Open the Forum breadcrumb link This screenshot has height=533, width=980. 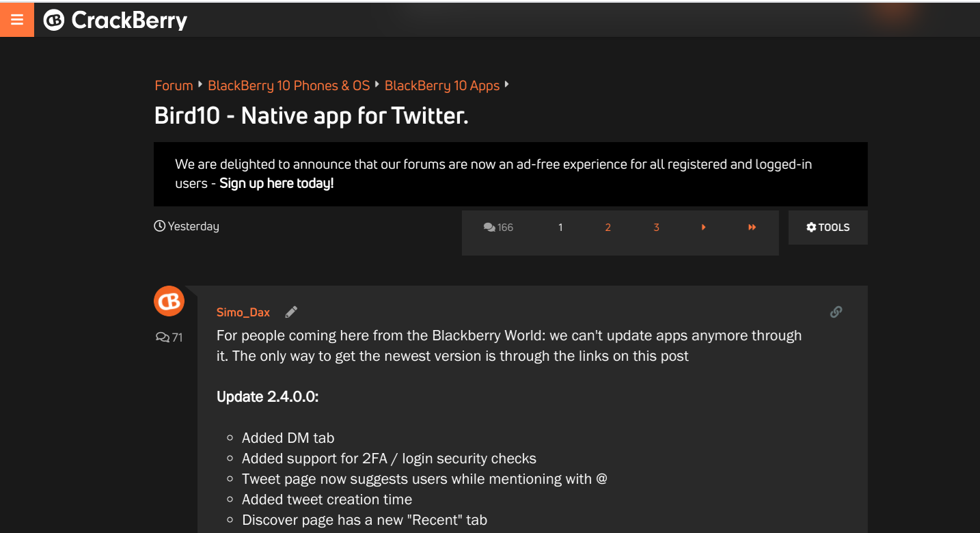pyautogui.click(x=174, y=85)
